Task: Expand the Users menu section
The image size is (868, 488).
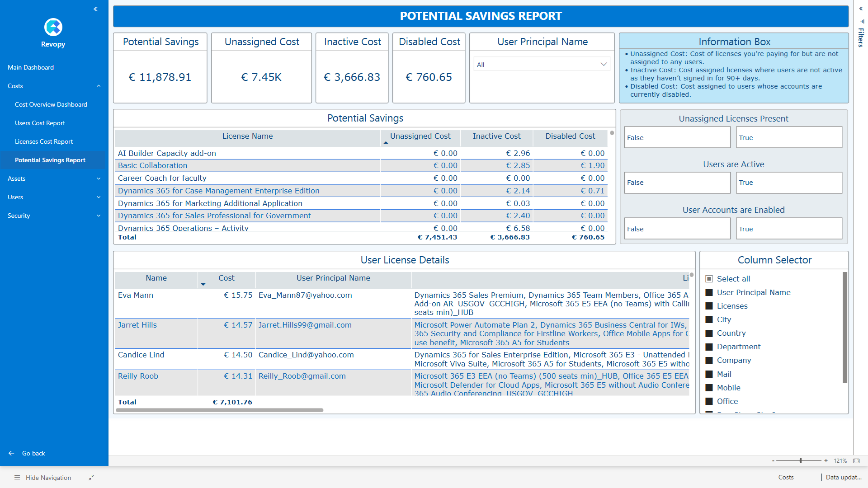Action: tap(53, 197)
